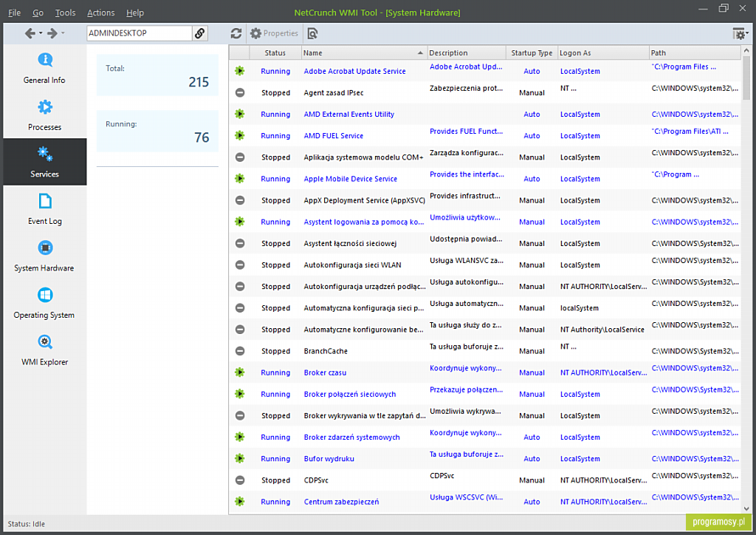The image size is (756, 535).
Task: Click running icon of AMD External Events Utility
Action: [x=240, y=114]
